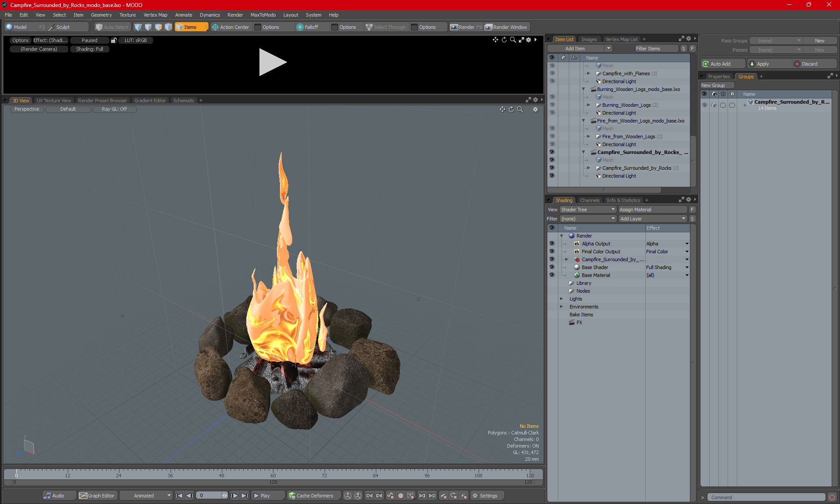Screen dimensions: 840x504
Task: Click the Render Window icon
Action: coord(489,27)
